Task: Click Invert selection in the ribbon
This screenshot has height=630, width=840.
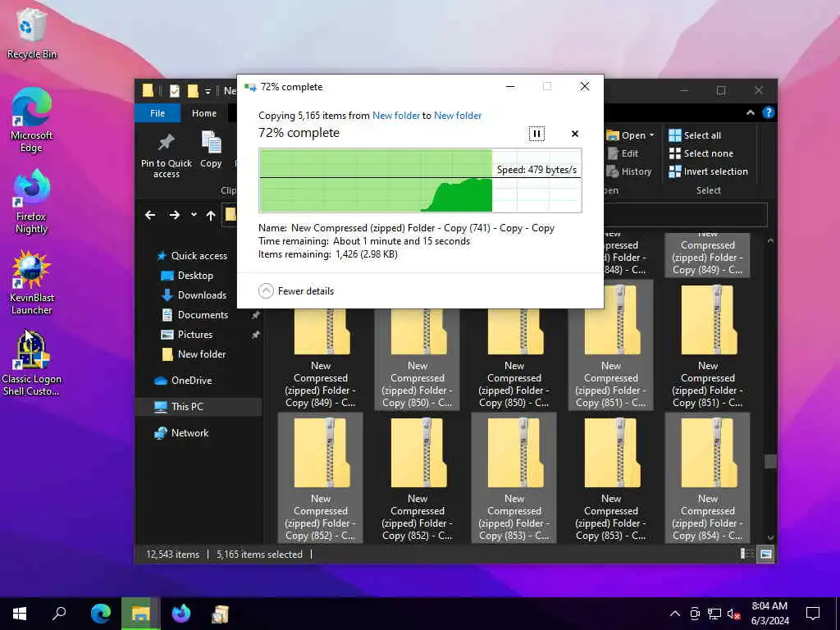Action: (x=708, y=171)
